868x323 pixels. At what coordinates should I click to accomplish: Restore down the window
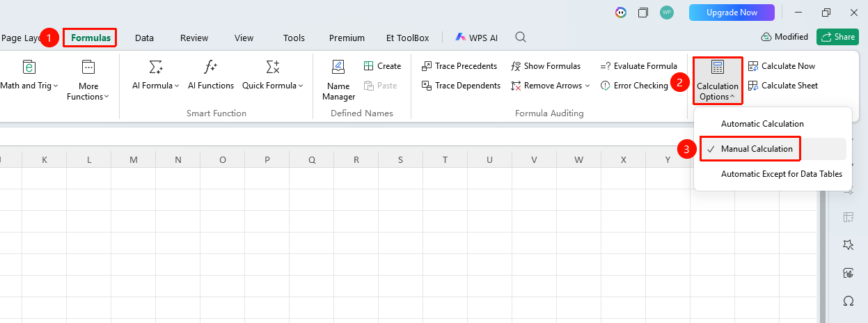(826, 13)
